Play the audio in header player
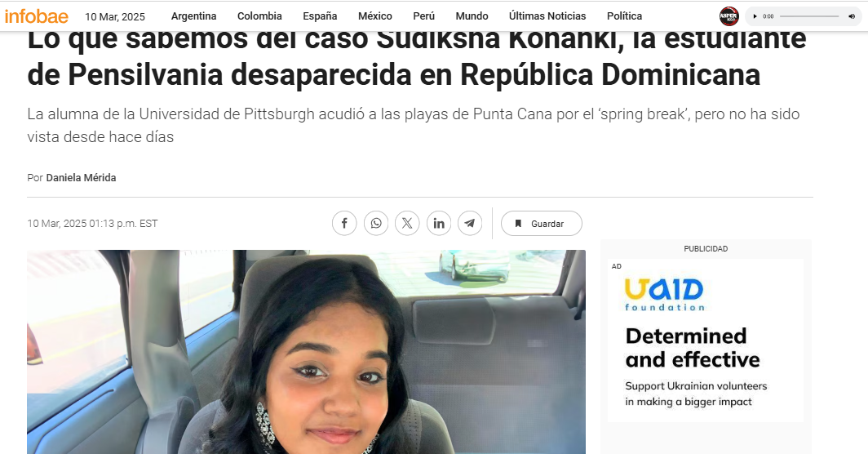Screen dimensions: 868x454 pyautogui.click(x=755, y=16)
